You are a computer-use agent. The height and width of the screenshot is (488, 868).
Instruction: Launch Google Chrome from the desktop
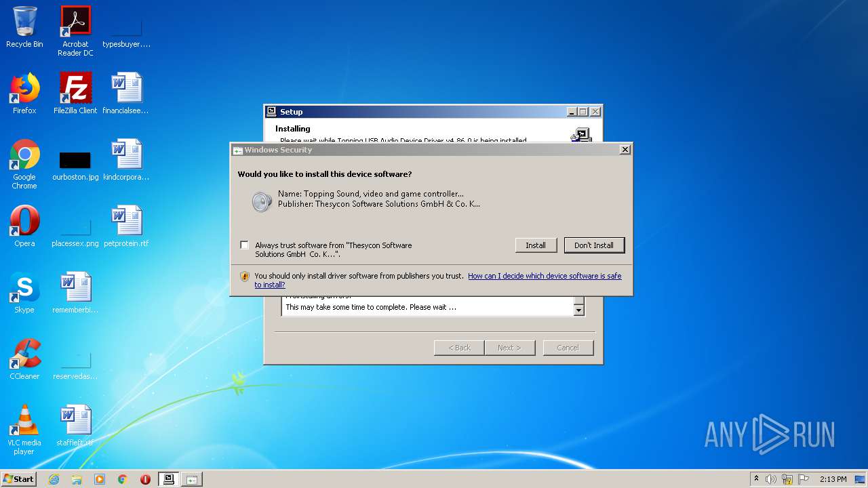24,165
